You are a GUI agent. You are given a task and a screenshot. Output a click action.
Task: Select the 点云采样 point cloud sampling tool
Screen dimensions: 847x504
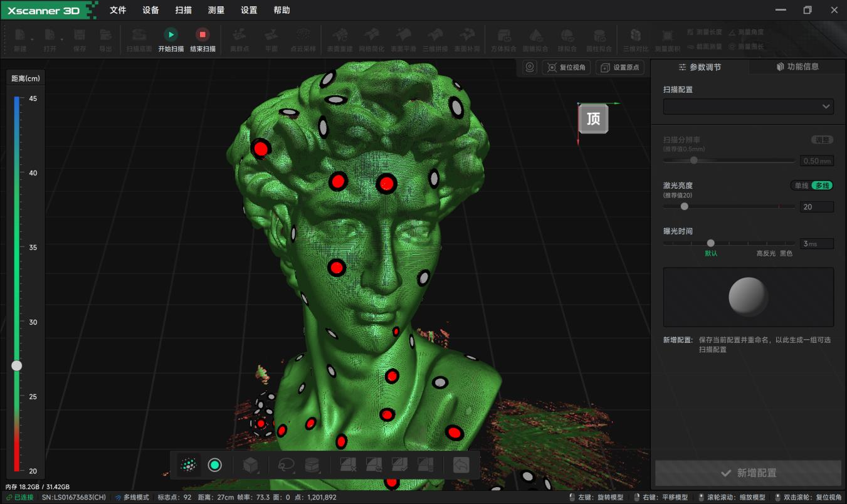303,39
